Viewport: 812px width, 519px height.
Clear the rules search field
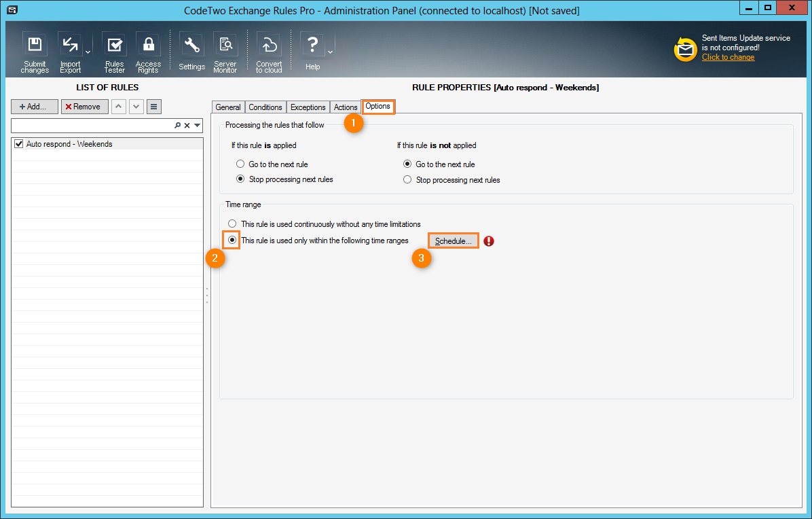tap(187, 126)
